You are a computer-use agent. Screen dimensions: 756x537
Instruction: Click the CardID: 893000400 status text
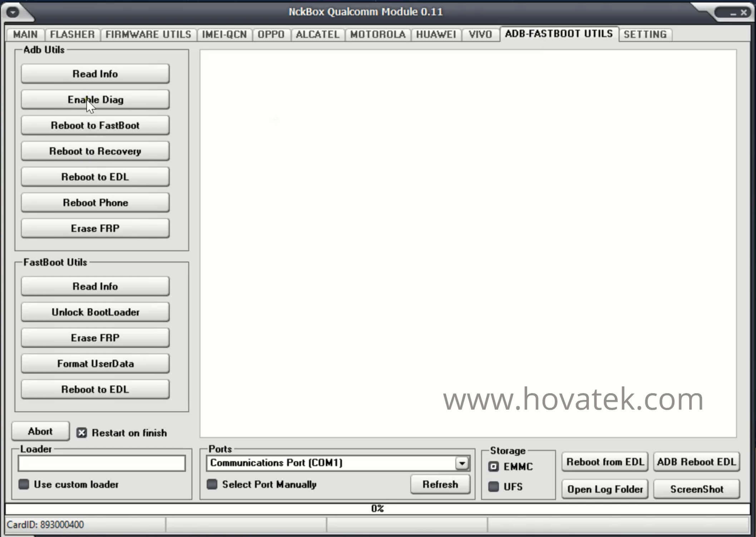[45, 525]
